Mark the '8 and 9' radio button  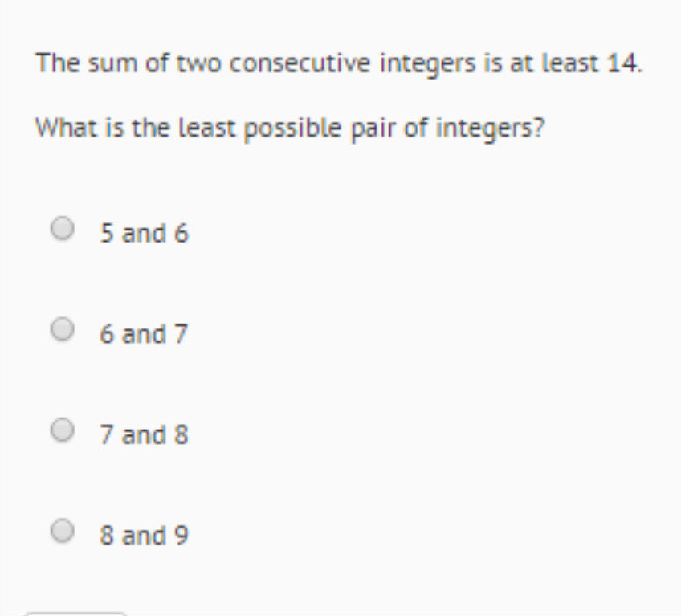(62, 530)
